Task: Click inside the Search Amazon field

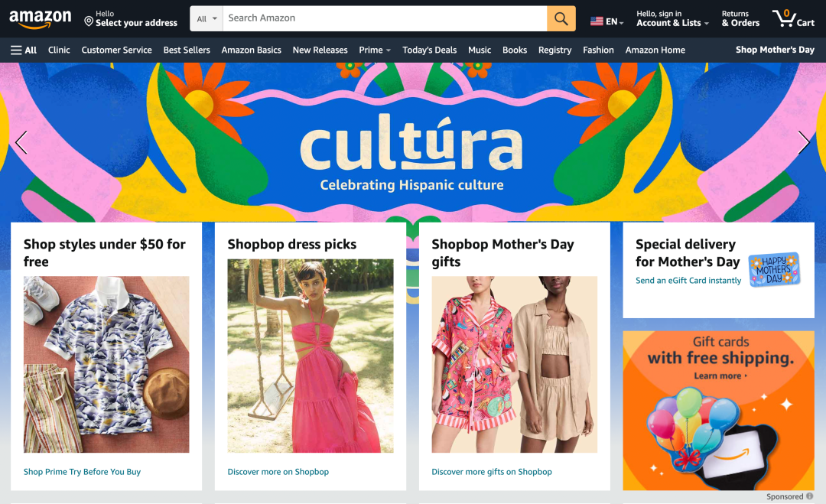Action: [x=384, y=18]
